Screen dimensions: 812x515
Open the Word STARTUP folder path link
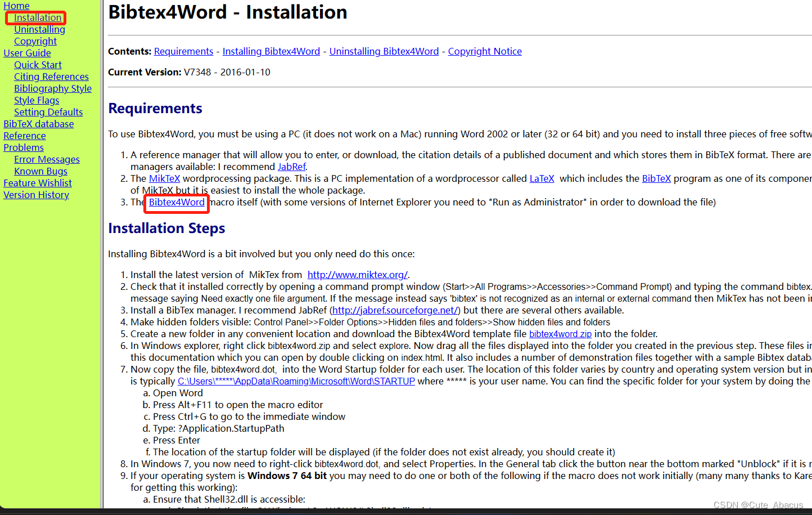click(296, 381)
